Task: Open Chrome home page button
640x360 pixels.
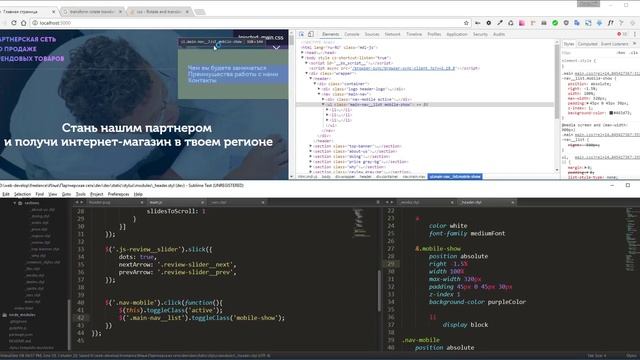Action: pos(23,23)
